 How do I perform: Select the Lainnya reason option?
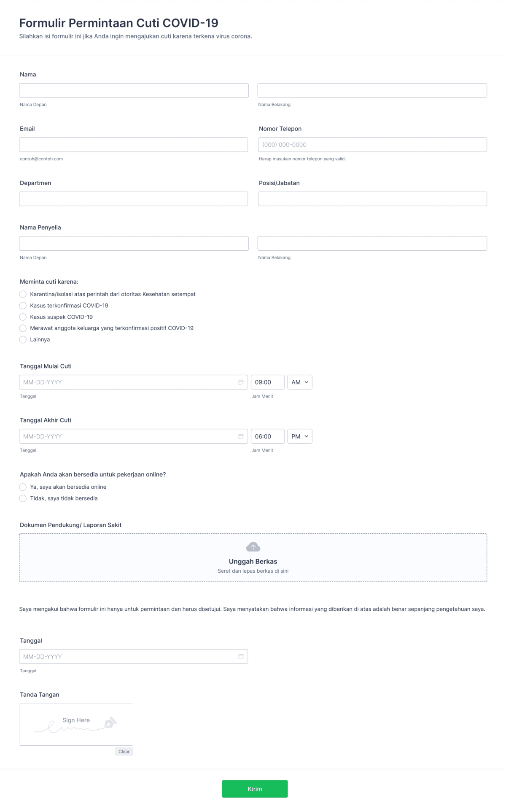[x=23, y=340]
